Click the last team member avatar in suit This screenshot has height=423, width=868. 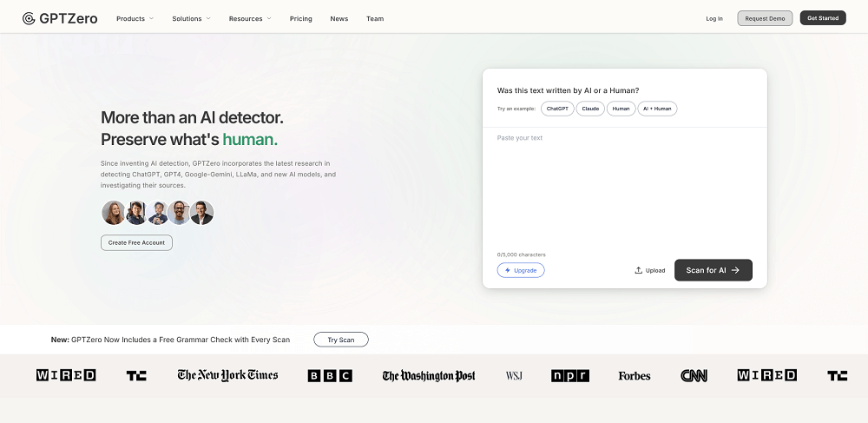(x=201, y=213)
